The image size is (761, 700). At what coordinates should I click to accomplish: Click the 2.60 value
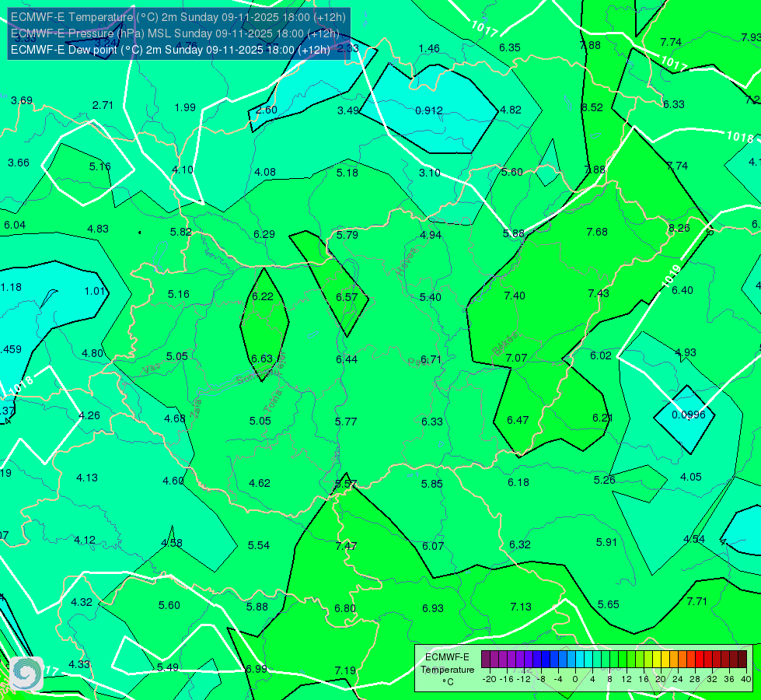pyautogui.click(x=267, y=110)
